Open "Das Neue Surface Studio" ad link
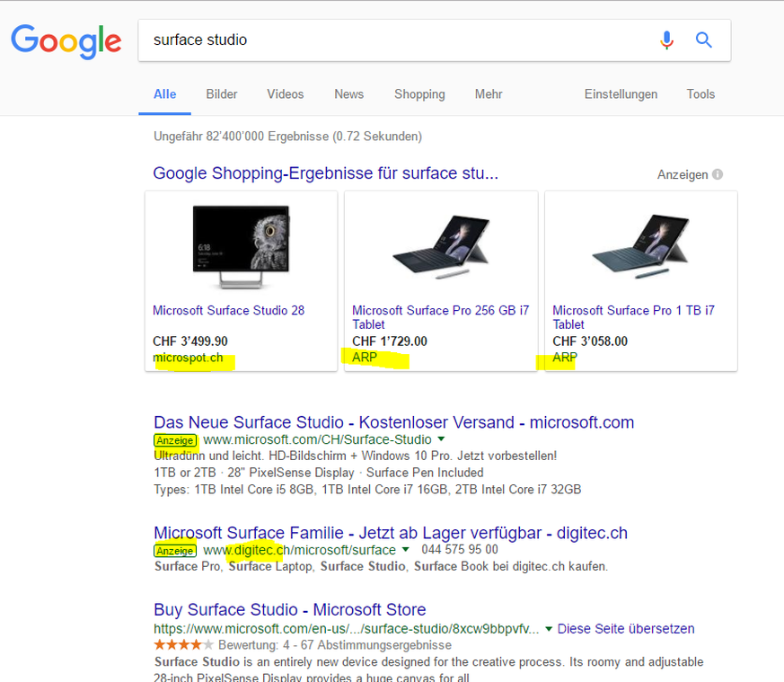 tap(393, 422)
